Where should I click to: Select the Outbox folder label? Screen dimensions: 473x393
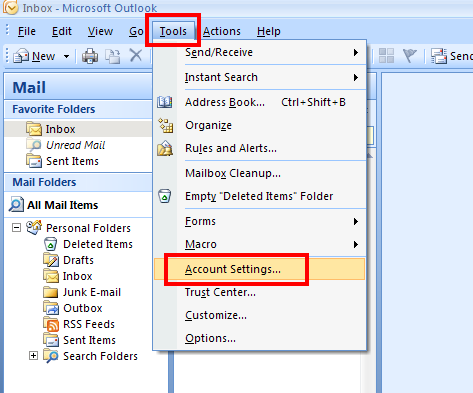pyautogui.click(x=83, y=308)
